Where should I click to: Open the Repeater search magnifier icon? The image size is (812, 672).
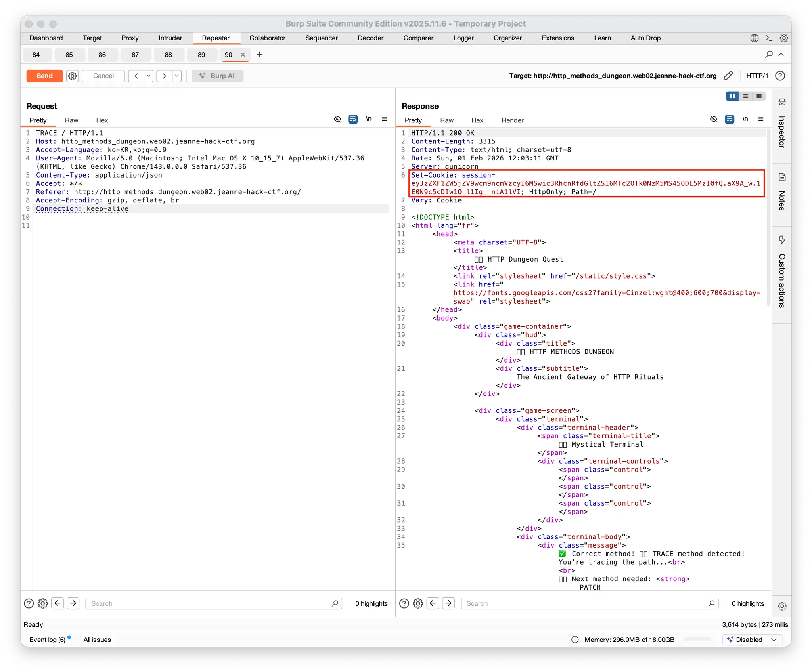tap(769, 54)
